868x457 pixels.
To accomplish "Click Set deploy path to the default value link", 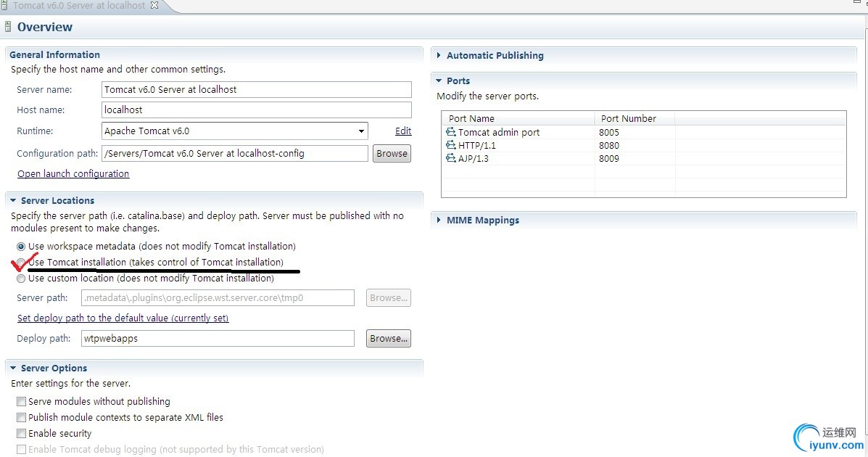I will pyautogui.click(x=123, y=318).
